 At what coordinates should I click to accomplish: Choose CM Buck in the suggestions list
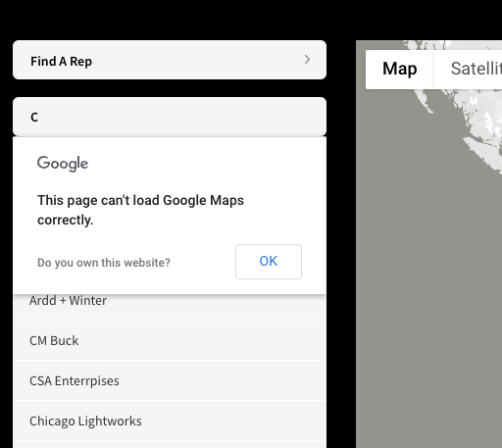click(170, 340)
